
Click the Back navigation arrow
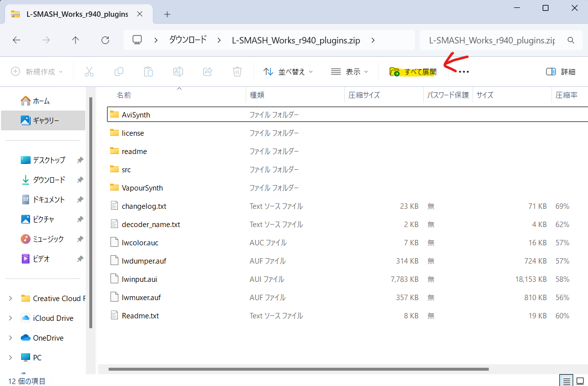(16, 40)
